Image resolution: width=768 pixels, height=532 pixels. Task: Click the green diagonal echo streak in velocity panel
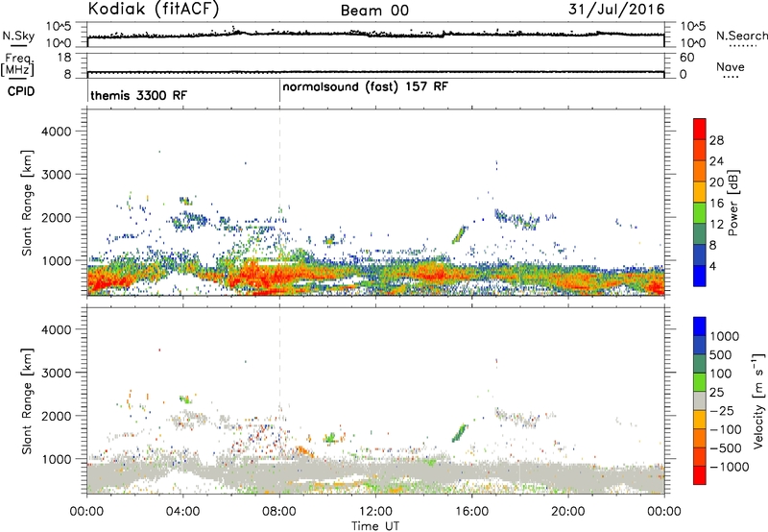coord(460,433)
